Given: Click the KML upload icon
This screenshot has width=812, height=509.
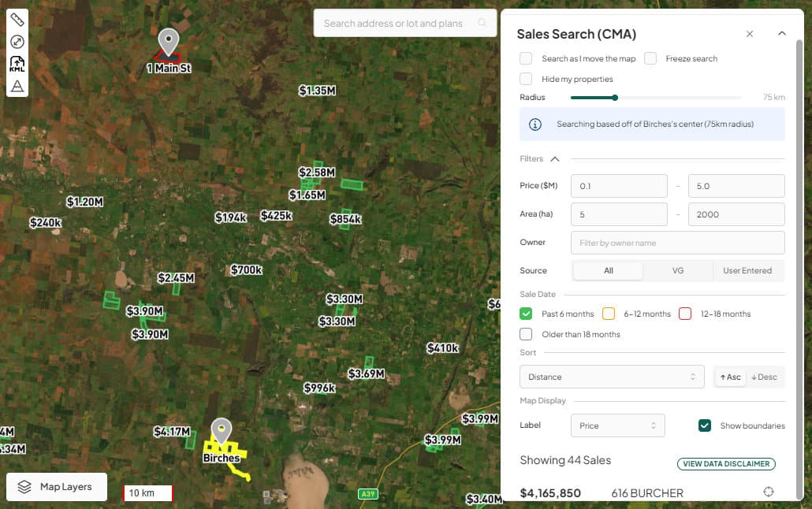Looking at the screenshot, I should pyautogui.click(x=17, y=64).
